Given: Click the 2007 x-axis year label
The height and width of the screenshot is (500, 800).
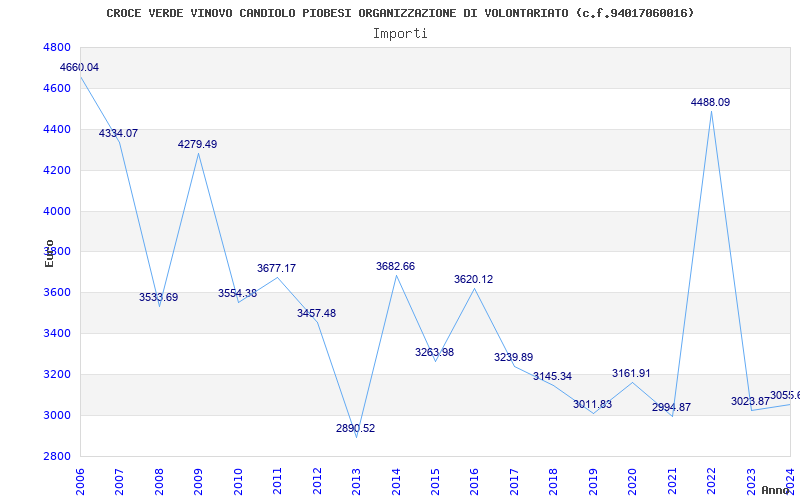Looking at the screenshot, I should 119,481.
